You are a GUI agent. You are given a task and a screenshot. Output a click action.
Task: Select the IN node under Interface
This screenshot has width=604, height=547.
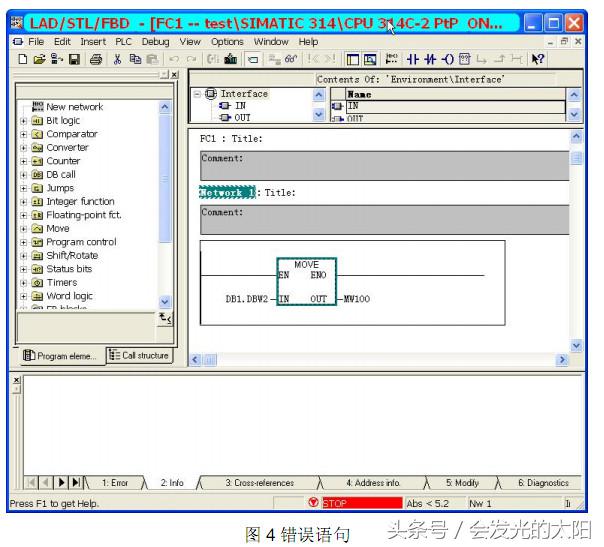[240, 106]
